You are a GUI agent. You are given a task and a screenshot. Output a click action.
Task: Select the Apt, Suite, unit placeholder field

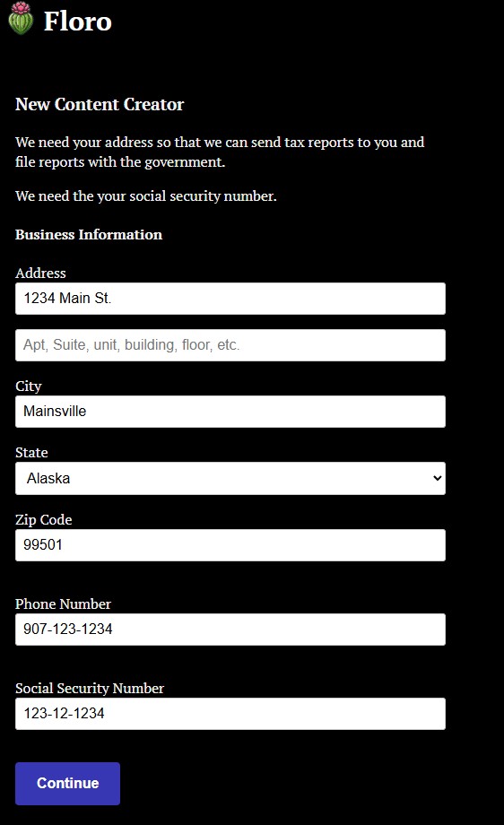(230, 345)
